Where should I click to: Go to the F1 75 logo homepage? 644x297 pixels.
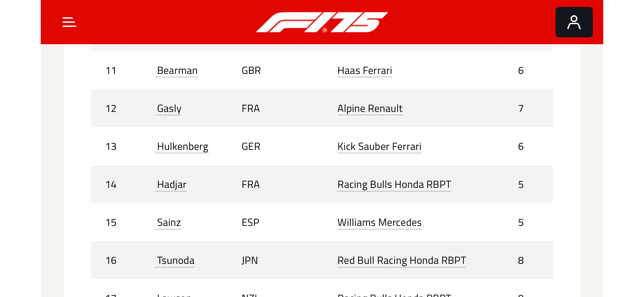coord(322,22)
